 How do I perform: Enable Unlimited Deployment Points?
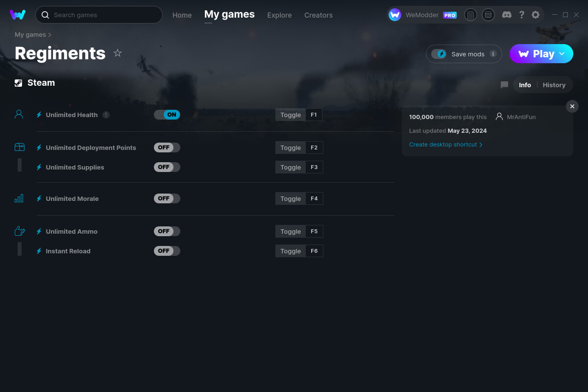click(167, 147)
